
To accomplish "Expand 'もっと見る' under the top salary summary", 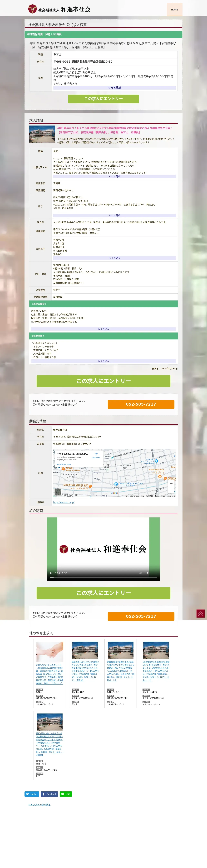I will coord(114,88).
